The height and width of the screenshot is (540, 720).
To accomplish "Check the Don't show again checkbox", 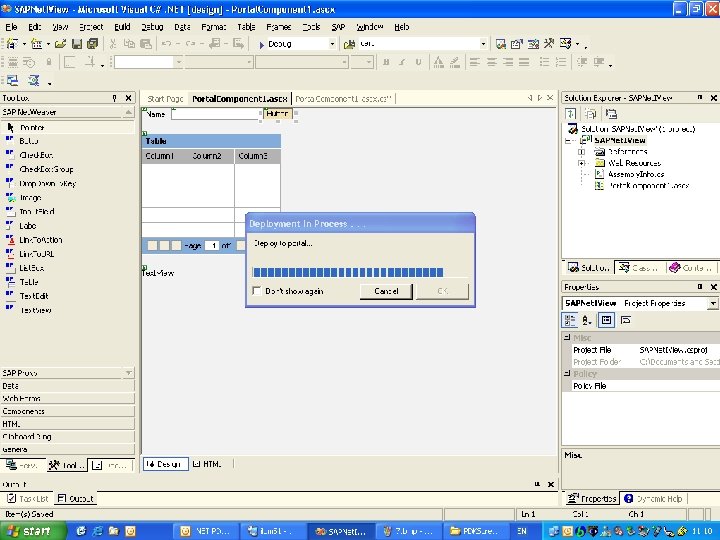I will click(257, 291).
